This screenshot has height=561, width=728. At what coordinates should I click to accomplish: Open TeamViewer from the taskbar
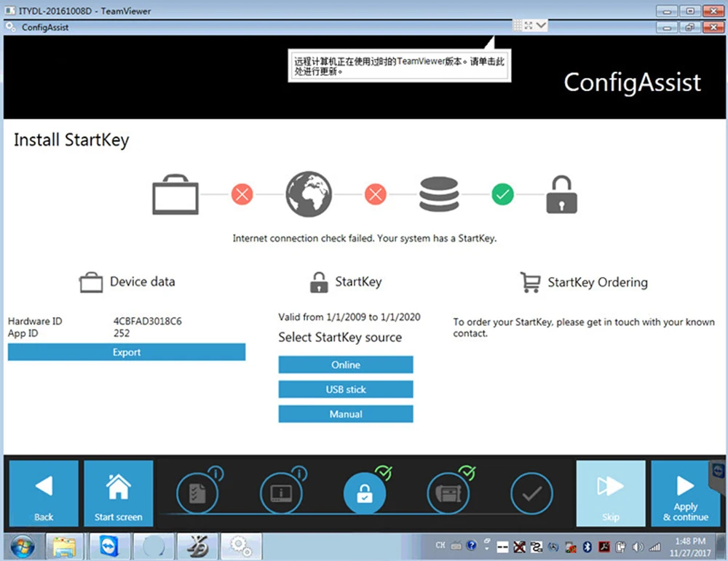(108, 546)
